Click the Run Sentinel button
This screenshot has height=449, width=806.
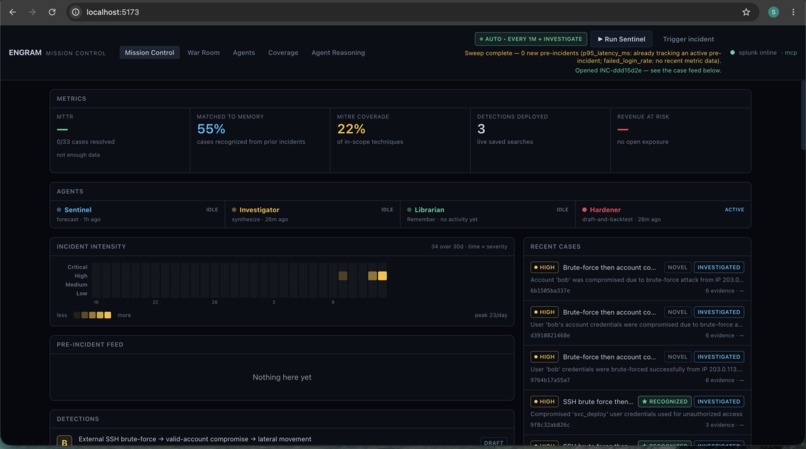click(x=621, y=39)
